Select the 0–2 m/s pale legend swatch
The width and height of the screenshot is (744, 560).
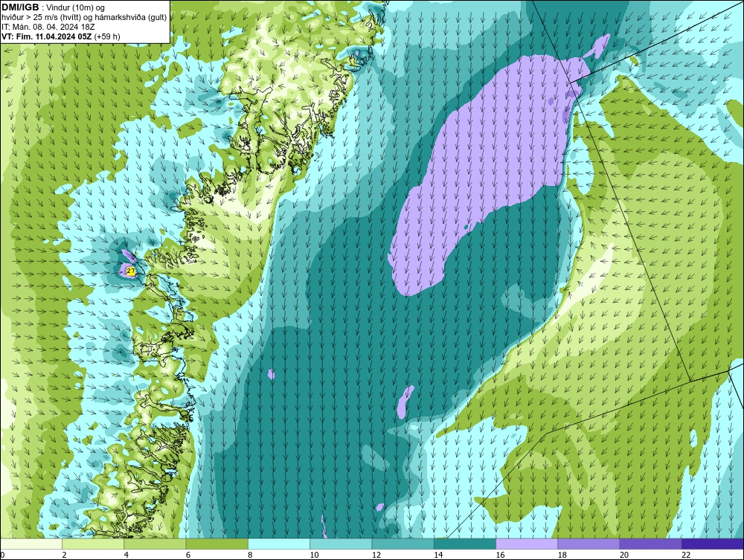31,544
